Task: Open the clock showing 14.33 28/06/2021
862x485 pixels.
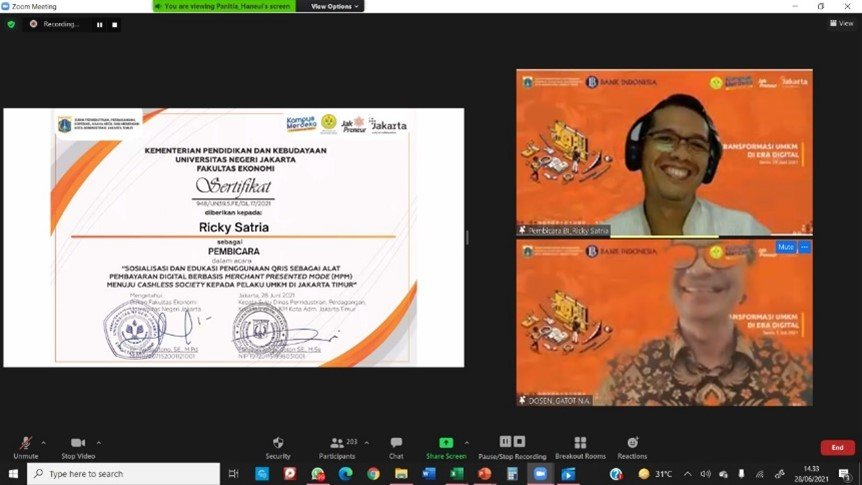Action: pos(811,473)
